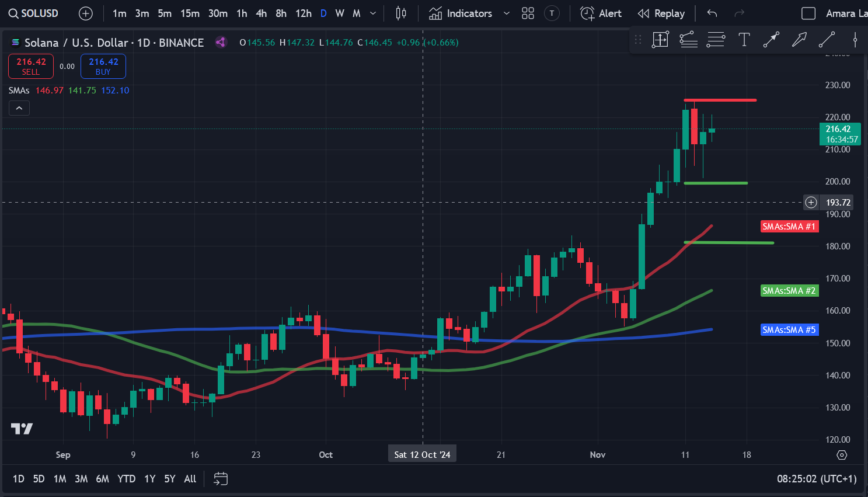Select the line-with-arrowhead drawing tool
Viewport: 868px width, 497px height.
[x=771, y=40]
